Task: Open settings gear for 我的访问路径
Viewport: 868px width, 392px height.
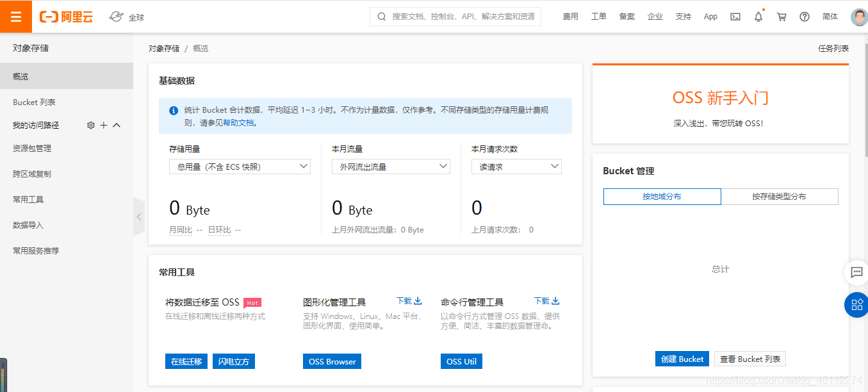Action: (90, 126)
